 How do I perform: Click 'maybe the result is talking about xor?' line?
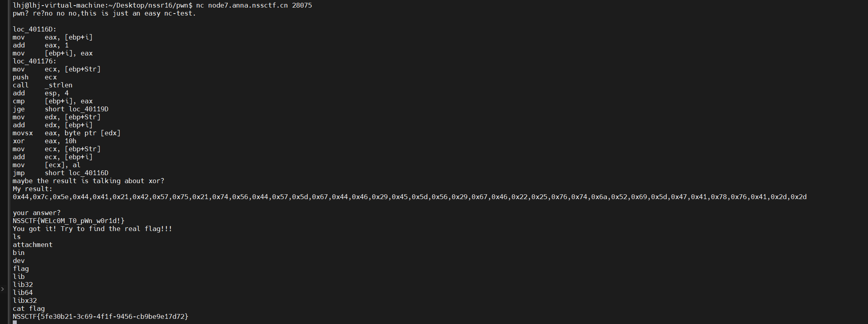coord(89,181)
